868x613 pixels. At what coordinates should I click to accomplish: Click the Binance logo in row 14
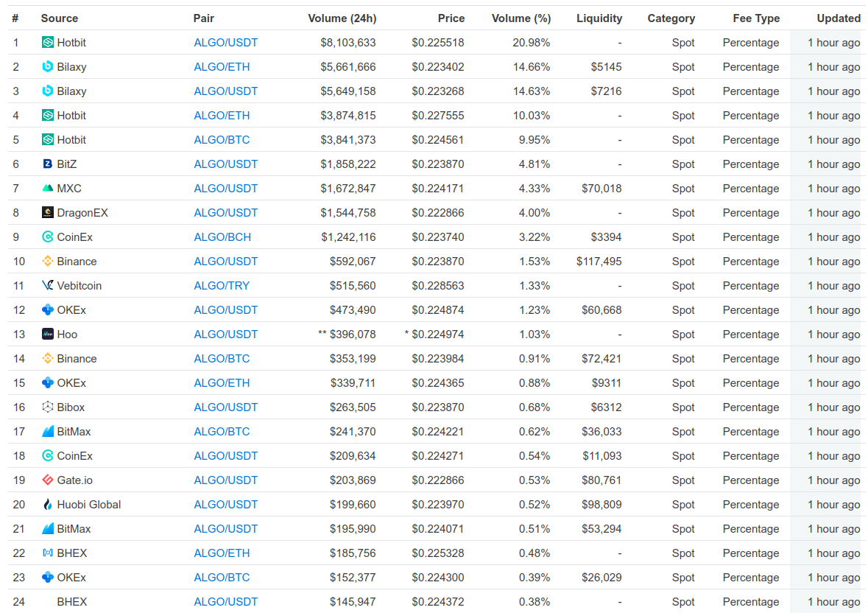(48, 360)
